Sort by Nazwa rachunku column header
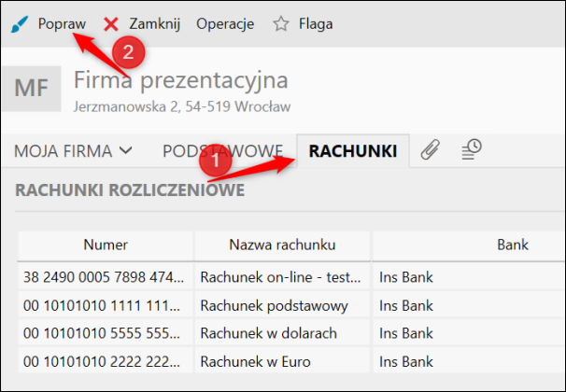566x392 pixels. (282, 245)
